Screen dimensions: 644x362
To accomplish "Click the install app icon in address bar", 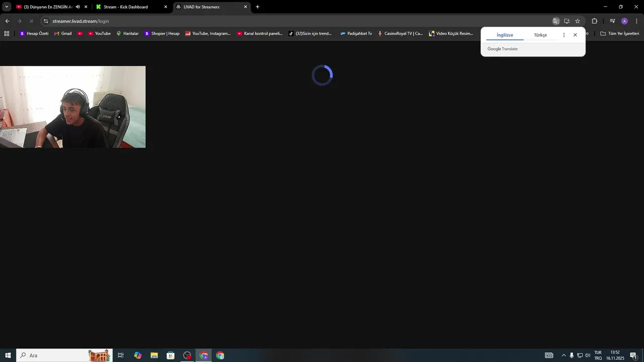I will (567, 21).
